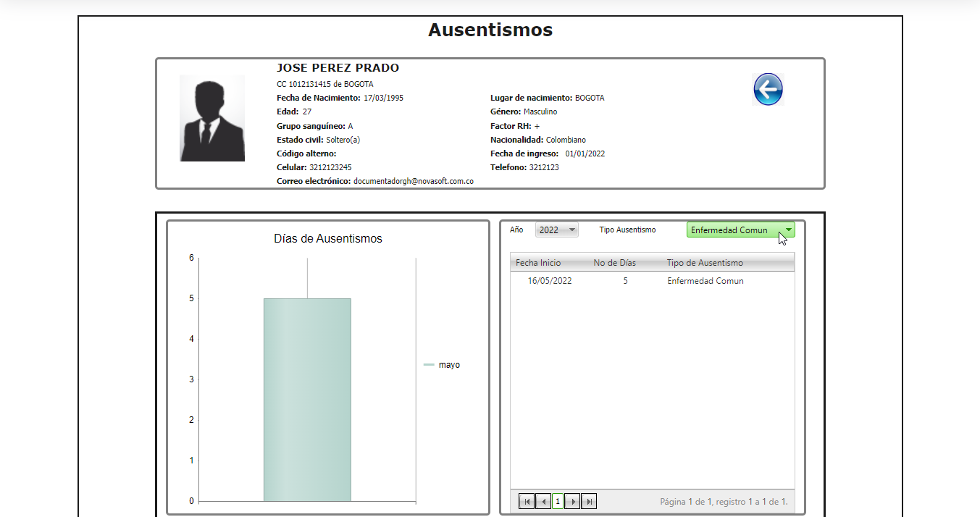Select year 2022 from the Año dropdown
Viewport: 980px width, 517px height.
(550, 229)
